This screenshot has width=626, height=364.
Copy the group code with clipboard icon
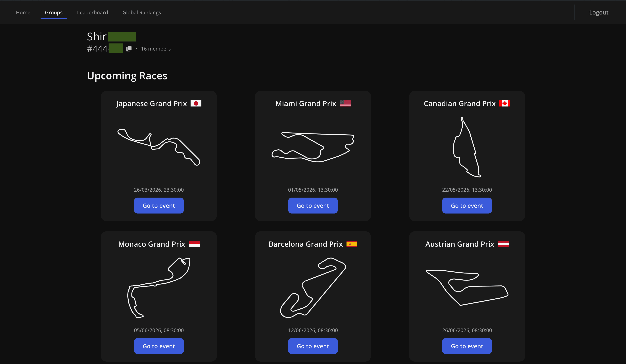pyautogui.click(x=129, y=48)
